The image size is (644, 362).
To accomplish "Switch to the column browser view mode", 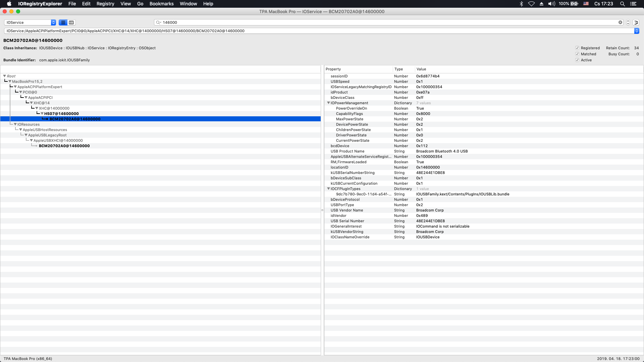I will click(x=71, y=22).
